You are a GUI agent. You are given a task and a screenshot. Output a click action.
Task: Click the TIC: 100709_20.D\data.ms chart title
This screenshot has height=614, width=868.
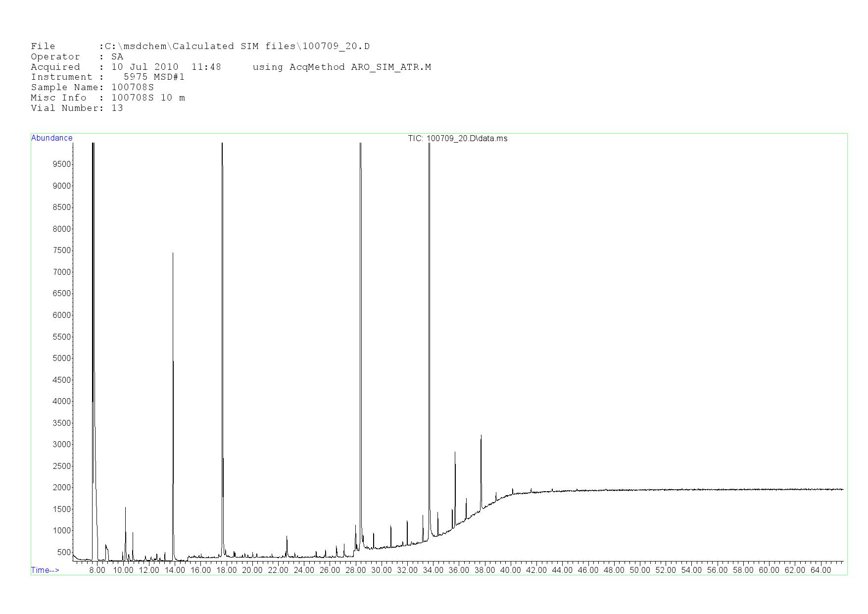457,139
